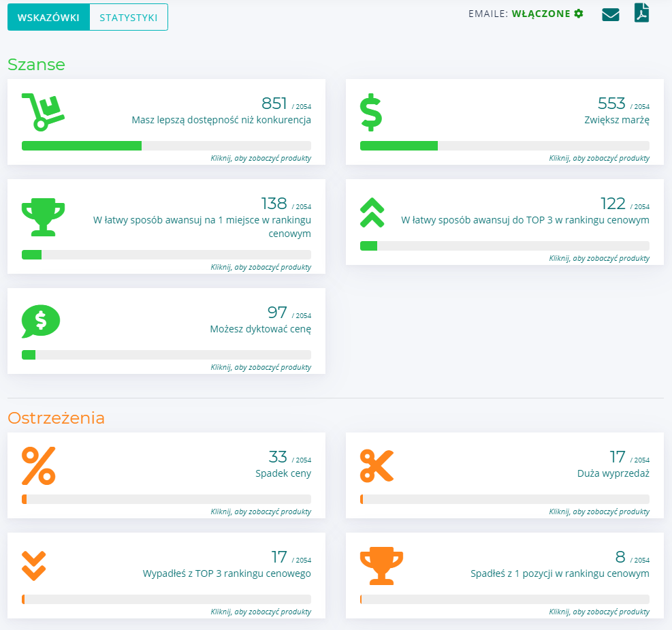The height and width of the screenshot is (630, 672).
Task: Open products link under Zwiększ marżę
Action: 599,158
